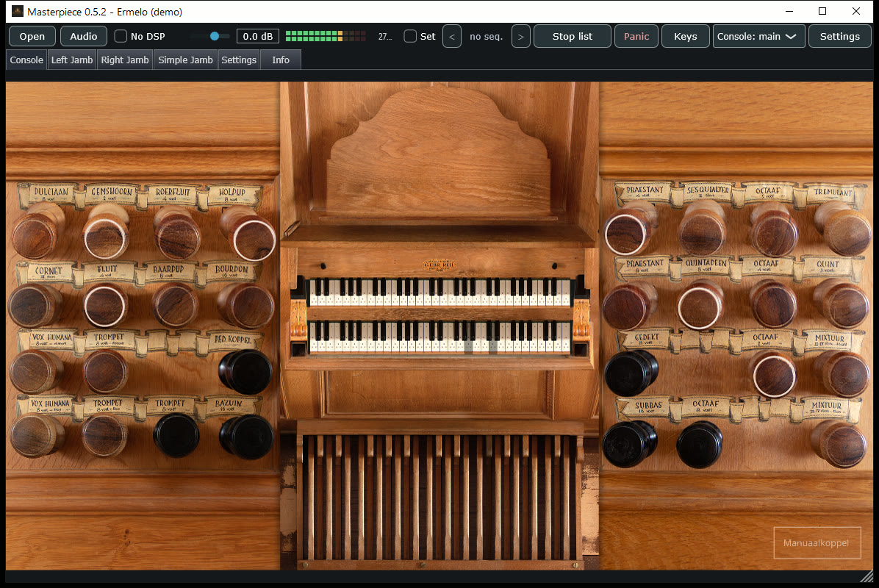Pull the Praestant 8 voet stop knob
Image resolution: width=879 pixels, height=588 pixels.
pos(627,306)
